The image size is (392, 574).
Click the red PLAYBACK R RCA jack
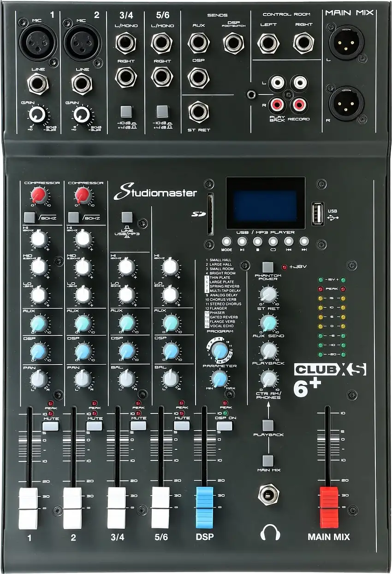278,104
